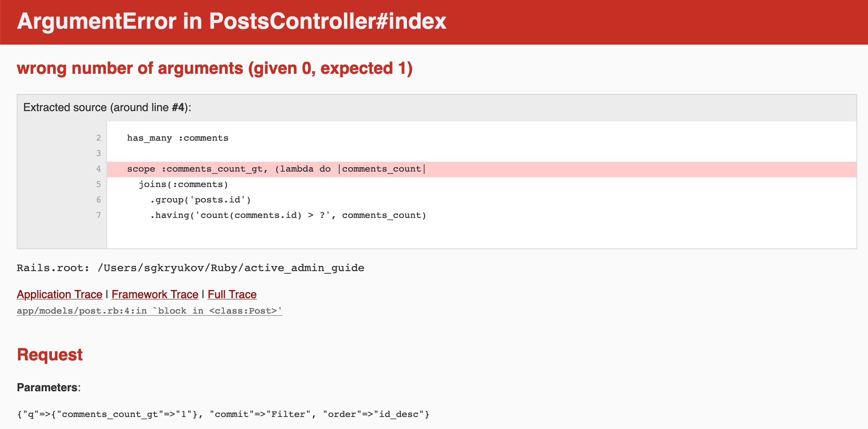Click the ArgumentError in PostsController#index header
868x429 pixels.
coord(232,21)
